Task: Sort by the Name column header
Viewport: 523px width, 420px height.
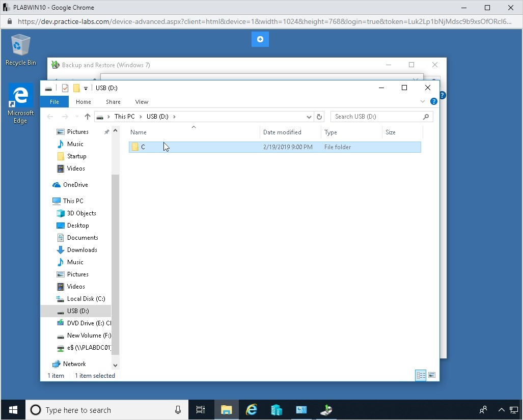Action: pos(194,132)
